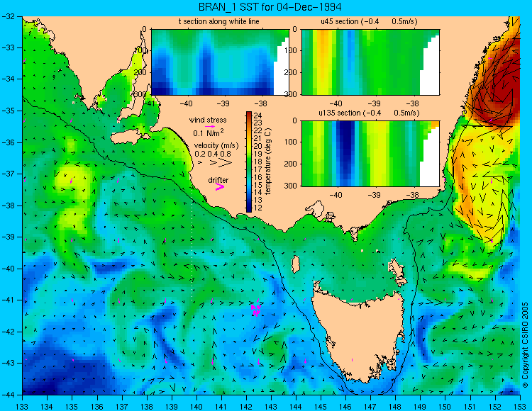532x411 pixels.
Task: Click longitude axis label "136"
Action: coord(97,407)
